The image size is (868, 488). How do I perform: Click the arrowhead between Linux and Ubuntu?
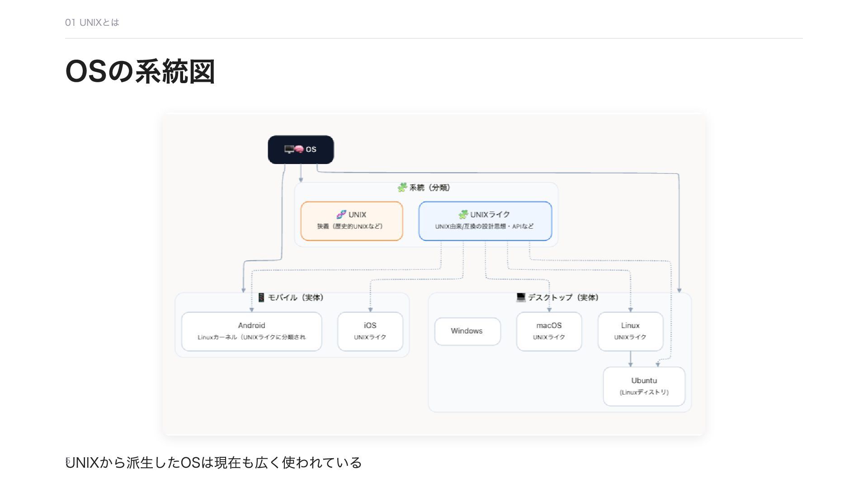[630, 364]
